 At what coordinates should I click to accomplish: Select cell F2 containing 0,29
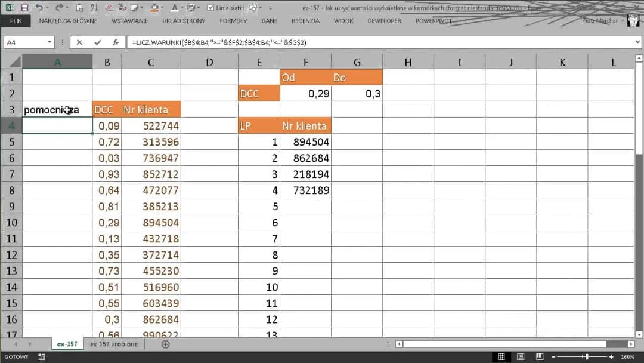[305, 94]
